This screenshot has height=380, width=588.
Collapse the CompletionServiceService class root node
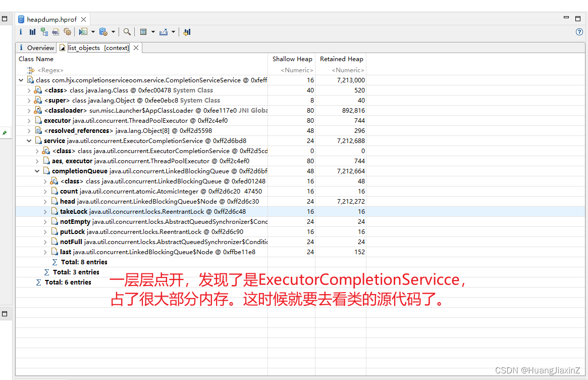click(21, 80)
